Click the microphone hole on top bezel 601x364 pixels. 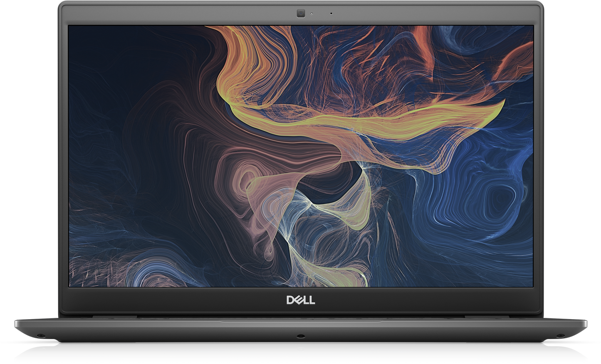(331, 13)
